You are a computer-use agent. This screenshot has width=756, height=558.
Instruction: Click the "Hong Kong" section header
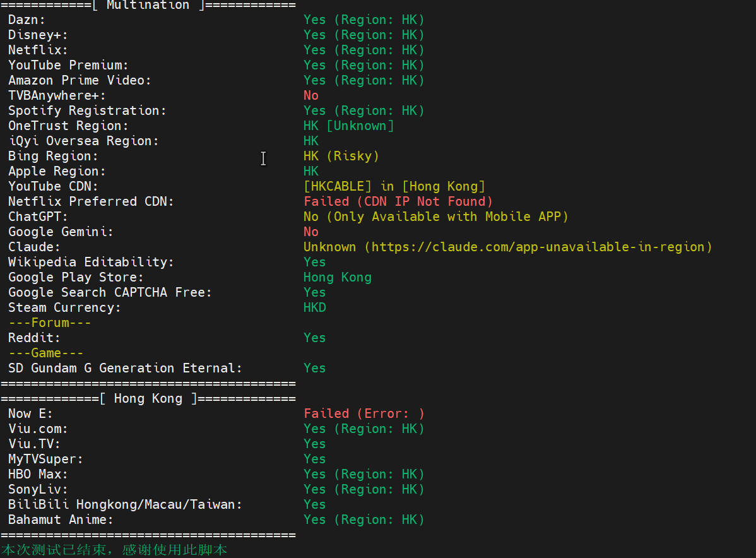click(x=148, y=398)
